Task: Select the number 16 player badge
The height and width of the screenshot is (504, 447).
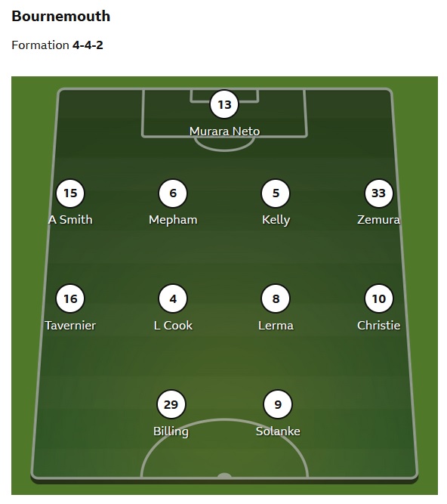Action: coord(70,298)
